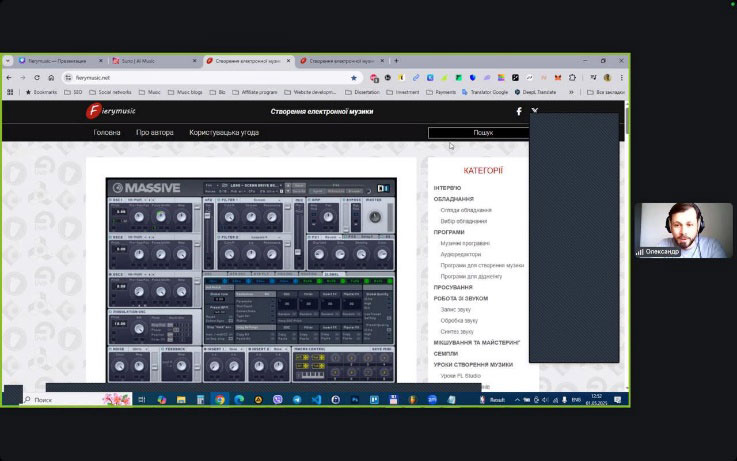Open the Massive synthesizer article image
This screenshot has width=737, height=461.
pos(251,280)
